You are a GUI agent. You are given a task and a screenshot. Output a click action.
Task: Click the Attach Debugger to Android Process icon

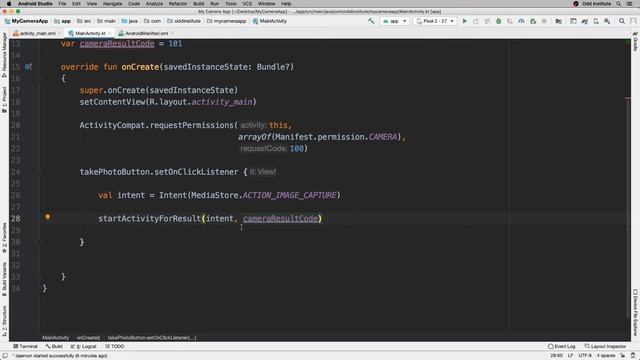(x=533, y=21)
